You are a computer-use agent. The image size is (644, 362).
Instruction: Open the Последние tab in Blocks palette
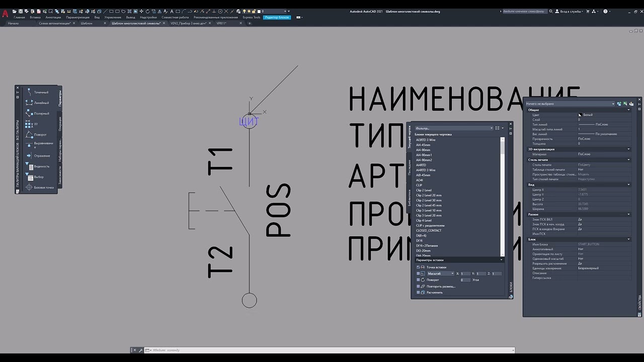click(410, 167)
